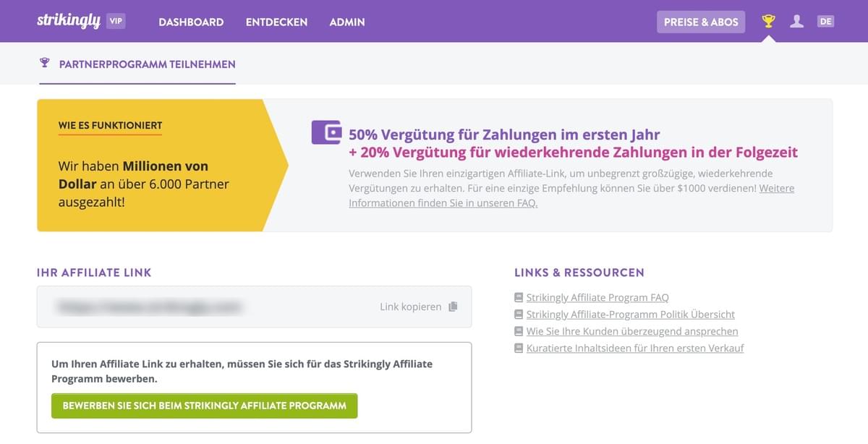The width and height of the screenshot is (868, 444).
Task: Click Bewerben Sie sich beim Strikingly Affiliate Programm
Action: coord(205,406)
